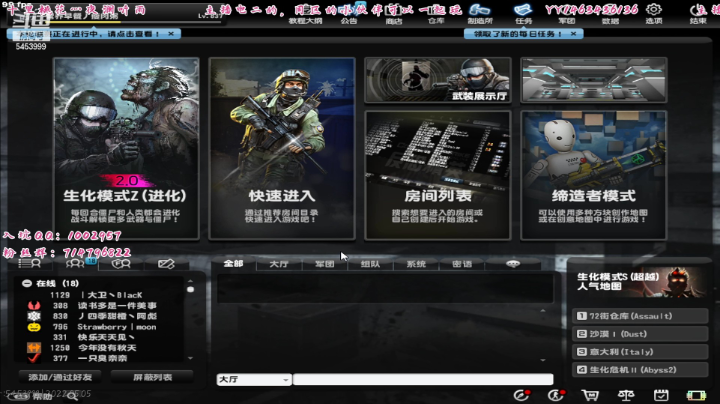The width and height of the screenshot is (720, 404).
Task: Click friends list scroll down arrow
Action: pyautogui.click(x=191, y=359)
